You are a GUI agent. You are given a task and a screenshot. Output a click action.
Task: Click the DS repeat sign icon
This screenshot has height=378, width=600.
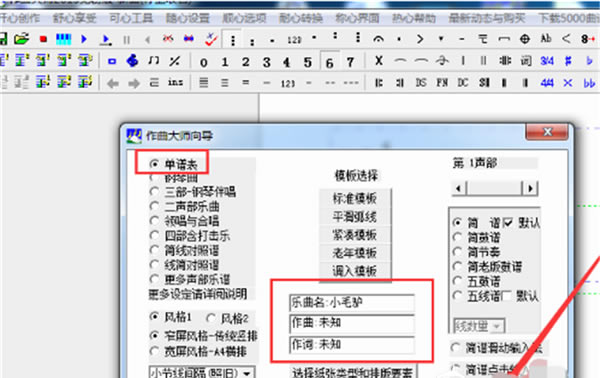click(x=421, y=83)
